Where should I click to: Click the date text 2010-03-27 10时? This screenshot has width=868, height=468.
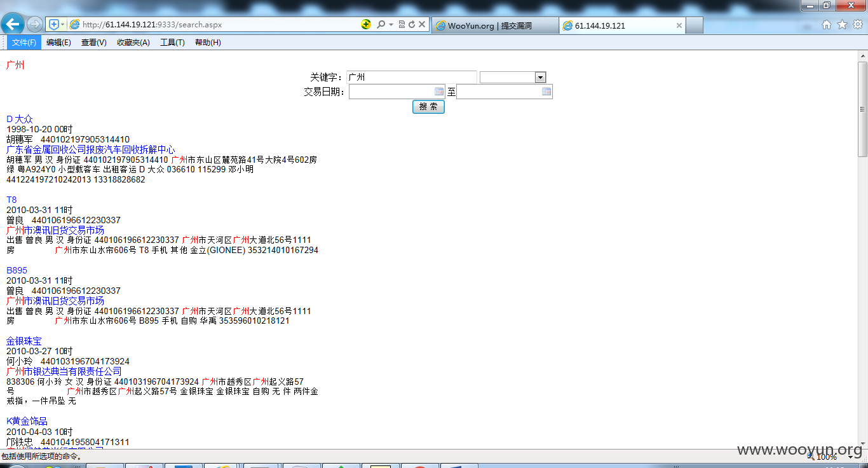(39, 351)
